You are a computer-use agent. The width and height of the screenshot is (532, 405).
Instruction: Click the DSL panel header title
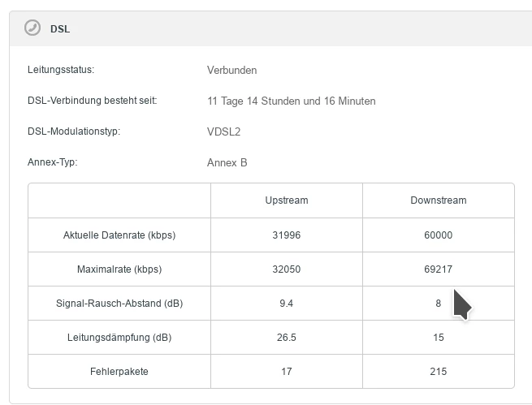(60, 28)
